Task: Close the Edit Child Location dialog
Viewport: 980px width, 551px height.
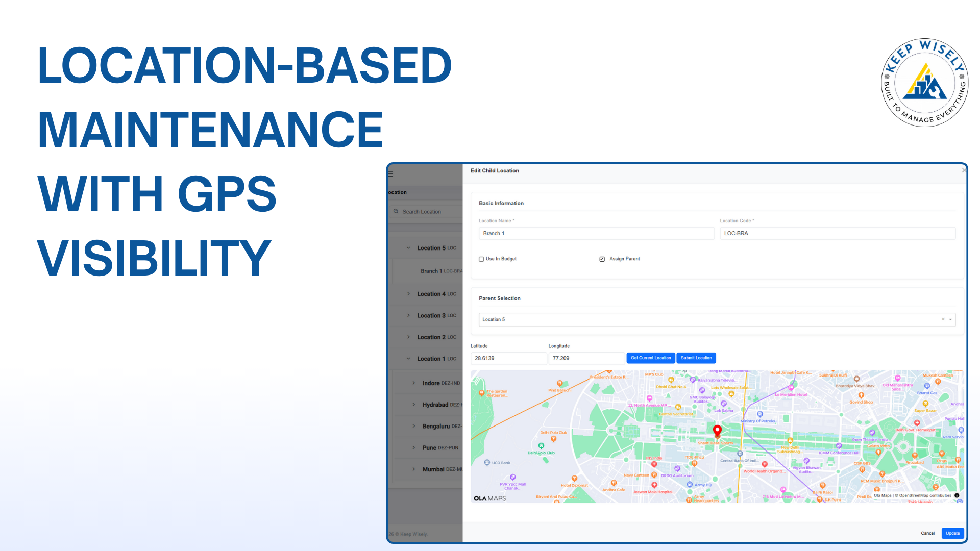Action: tap(963, 170)
